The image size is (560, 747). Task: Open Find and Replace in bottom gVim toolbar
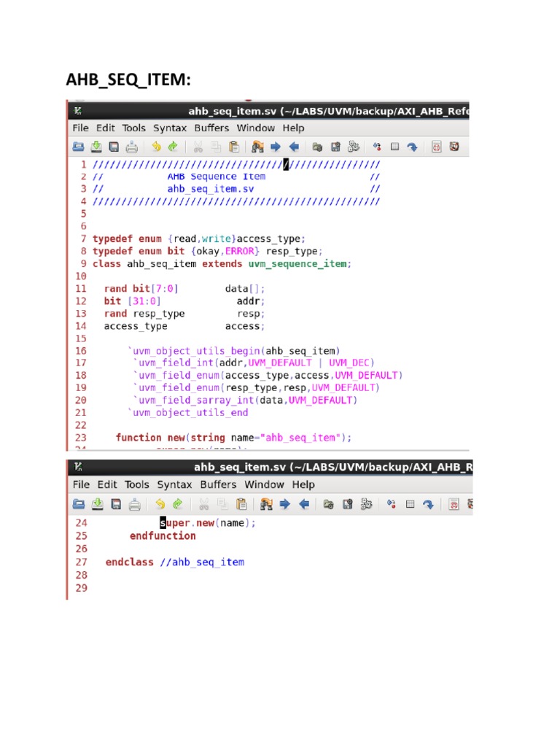pos(266,504)
